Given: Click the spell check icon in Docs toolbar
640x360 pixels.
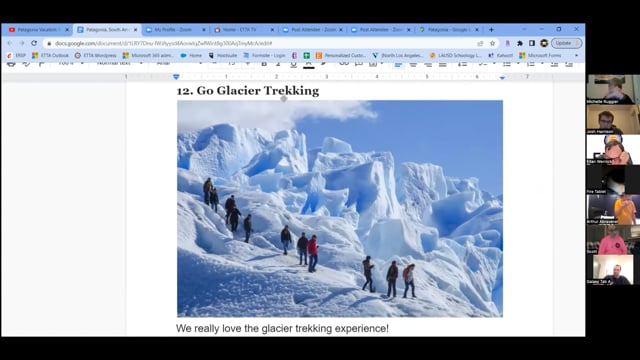Looking at the screenshot, I should (26, 64).
